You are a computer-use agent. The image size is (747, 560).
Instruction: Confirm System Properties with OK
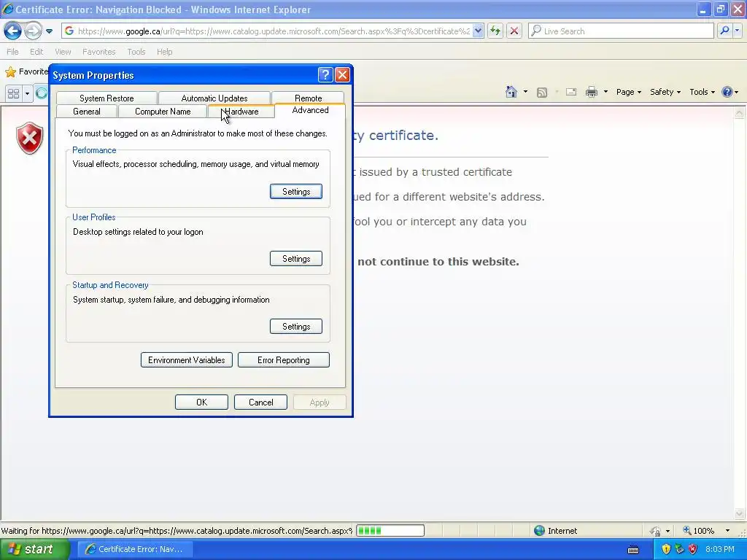pos(201,402)
